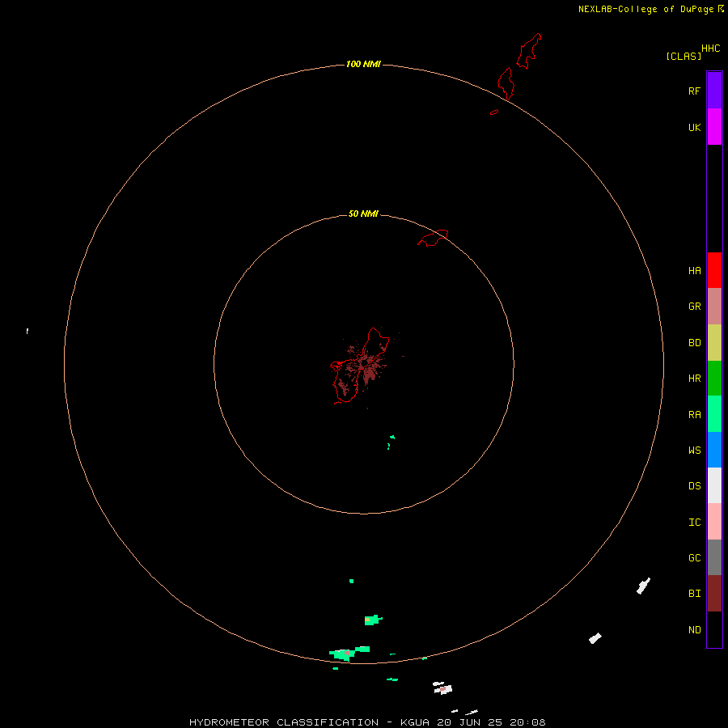Click the ND black legend swatch

(x=714, y=629)
